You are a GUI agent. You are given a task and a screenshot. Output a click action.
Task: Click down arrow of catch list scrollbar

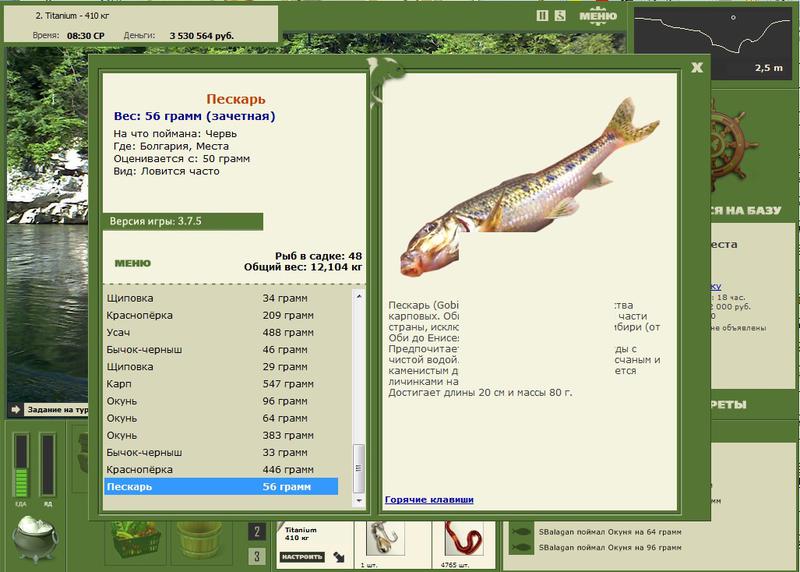coord(359,501)
